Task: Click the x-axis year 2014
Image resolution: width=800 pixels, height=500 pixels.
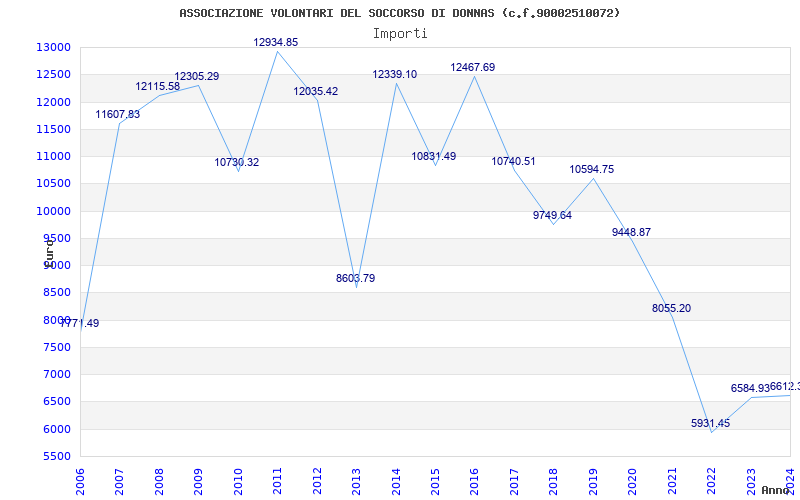Action: (x=396, y=481)
